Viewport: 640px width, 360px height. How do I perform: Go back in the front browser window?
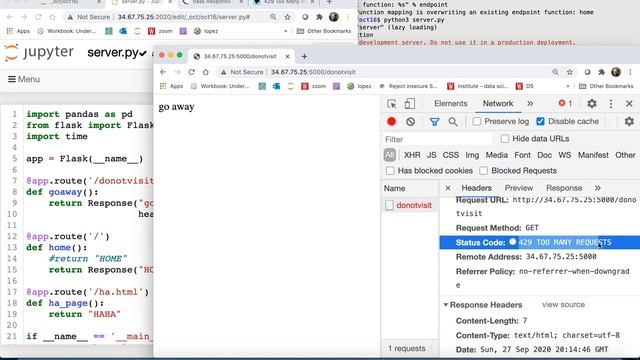pyautogui.click(x=163, y=72)
